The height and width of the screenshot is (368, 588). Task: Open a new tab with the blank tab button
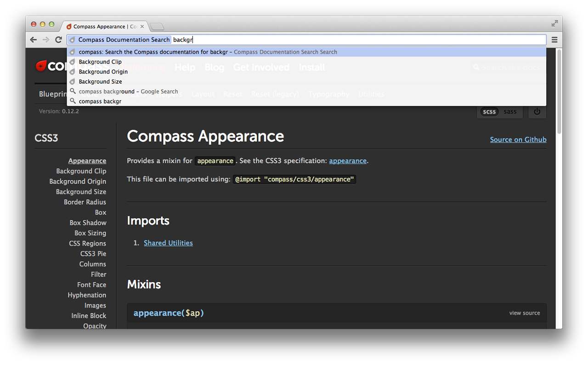(157, 27)
